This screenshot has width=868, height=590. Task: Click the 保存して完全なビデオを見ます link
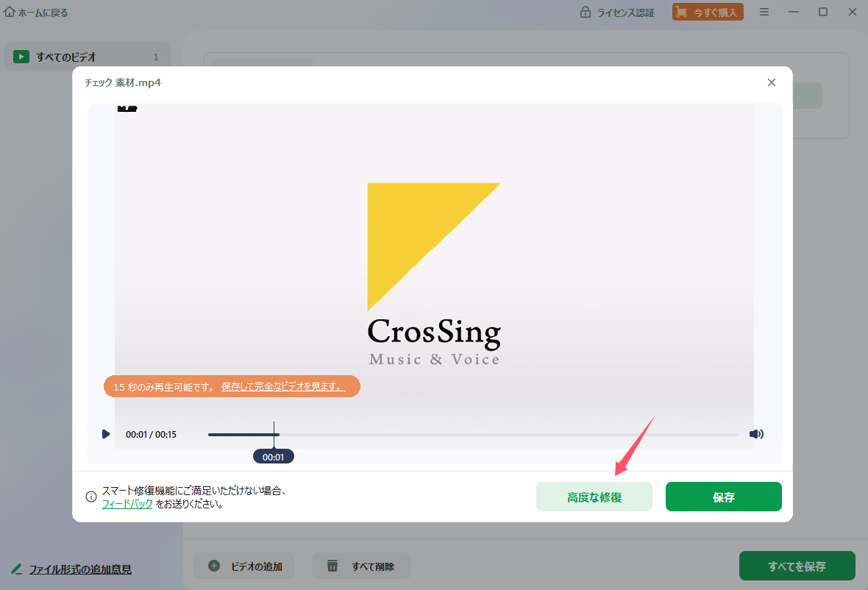(x=282, y=386)
